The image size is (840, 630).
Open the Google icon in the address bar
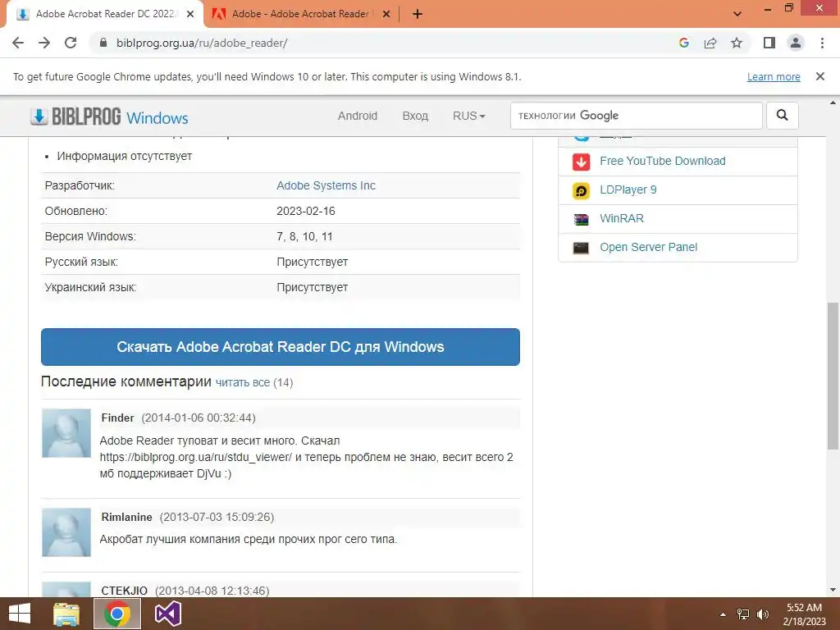(x=683, y=43)
